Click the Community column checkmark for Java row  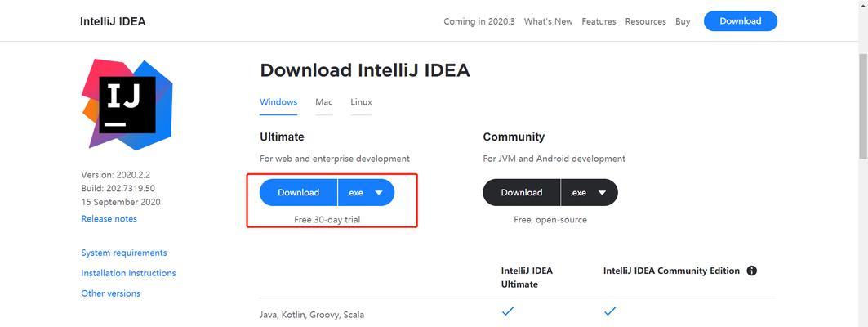pyautogui.click(x=609, y=312)
